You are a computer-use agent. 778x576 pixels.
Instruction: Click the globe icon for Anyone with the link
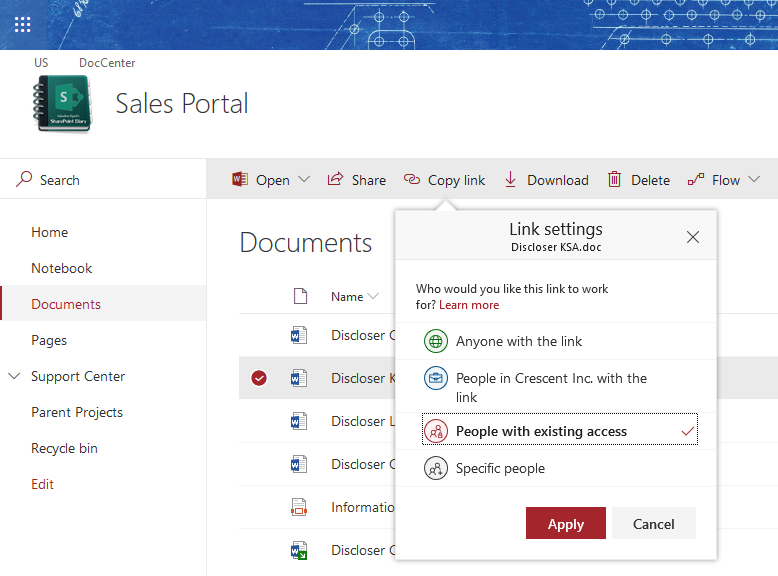click(x=436, y=341)
